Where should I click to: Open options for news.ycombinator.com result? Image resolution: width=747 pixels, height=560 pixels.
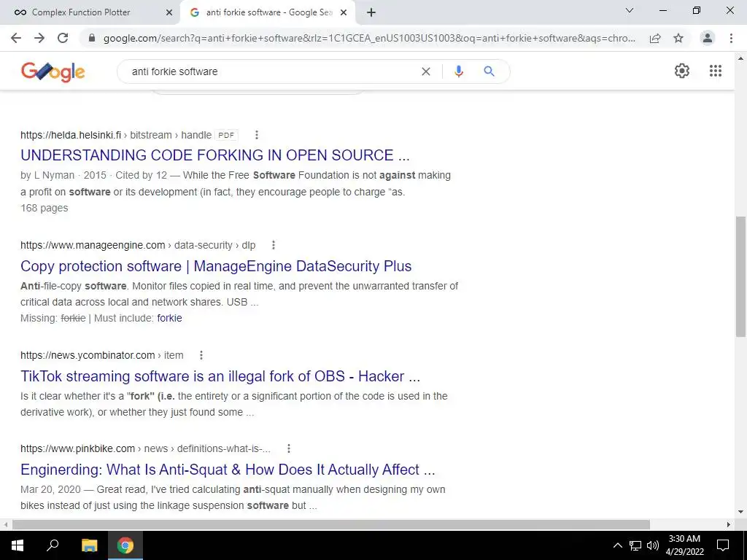(x=201, y=355)
